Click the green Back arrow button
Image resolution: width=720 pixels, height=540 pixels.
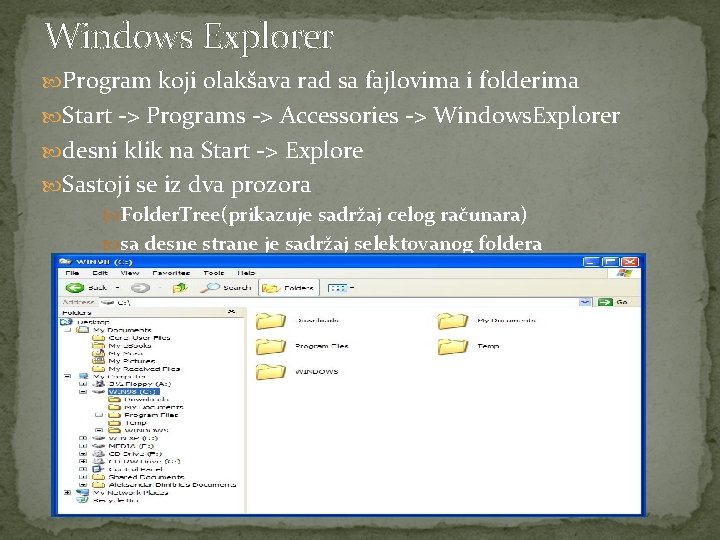point(75,288)
